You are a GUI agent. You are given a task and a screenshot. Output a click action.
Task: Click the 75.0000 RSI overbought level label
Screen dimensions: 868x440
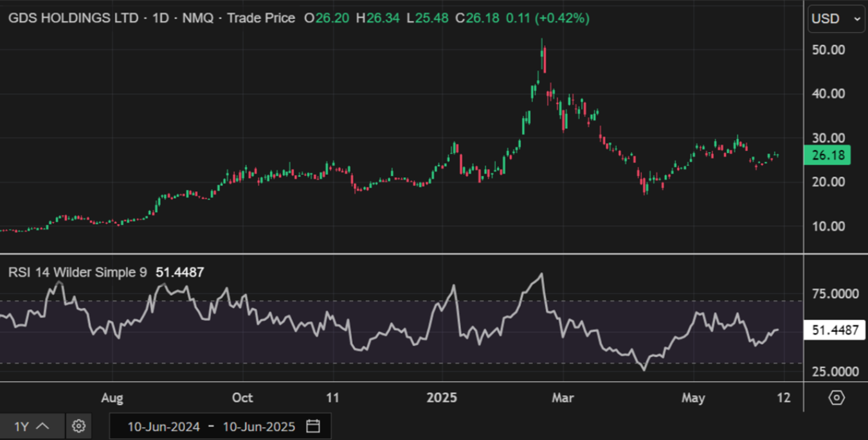point(835,294)
